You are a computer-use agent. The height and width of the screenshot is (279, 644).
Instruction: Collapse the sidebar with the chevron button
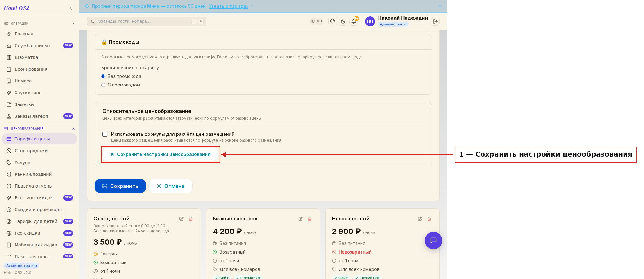click(x=71, y=8)
